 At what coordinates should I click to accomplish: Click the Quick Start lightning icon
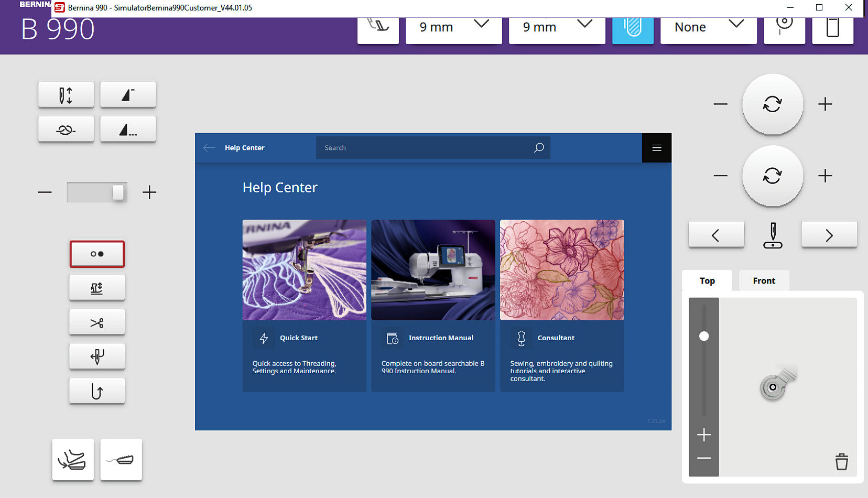(x=264, y=339)
